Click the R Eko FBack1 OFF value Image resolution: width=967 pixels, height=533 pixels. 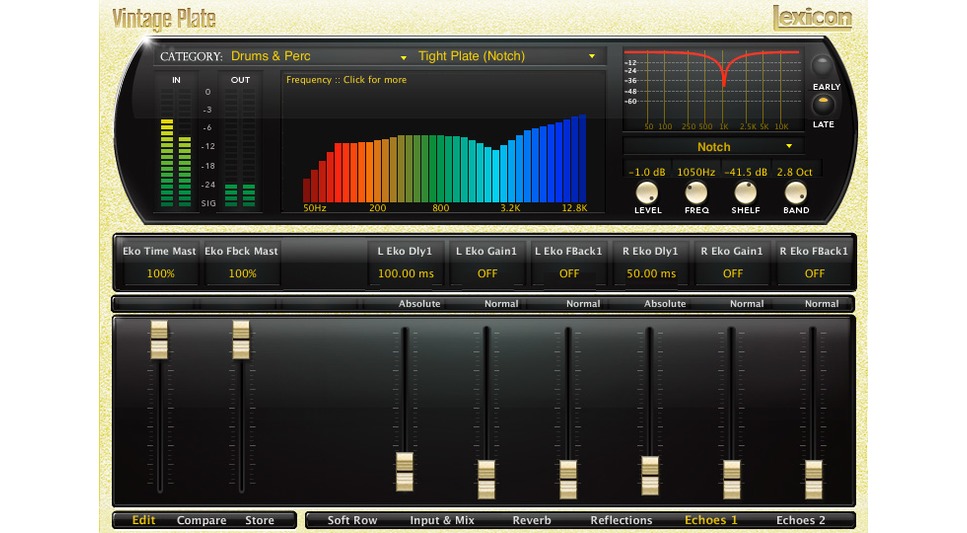pyautogui.click(x=815, y=273)
